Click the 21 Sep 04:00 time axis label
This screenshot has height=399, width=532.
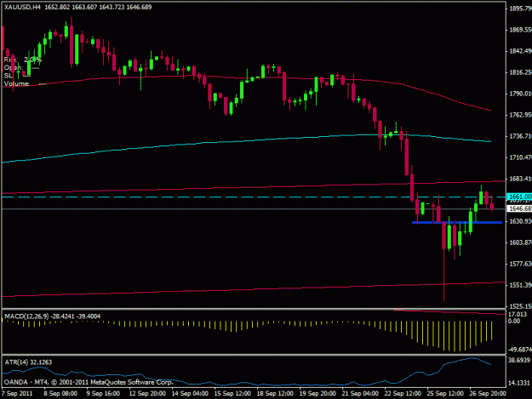point(360,394)
